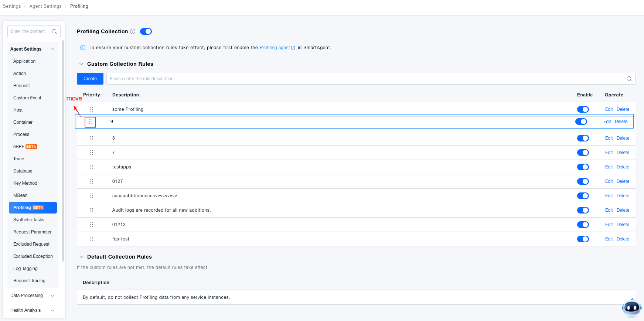Screen dimensions: 644x321
Task: Disable the testapps rule switch
Action: click(x=583, y=167)
